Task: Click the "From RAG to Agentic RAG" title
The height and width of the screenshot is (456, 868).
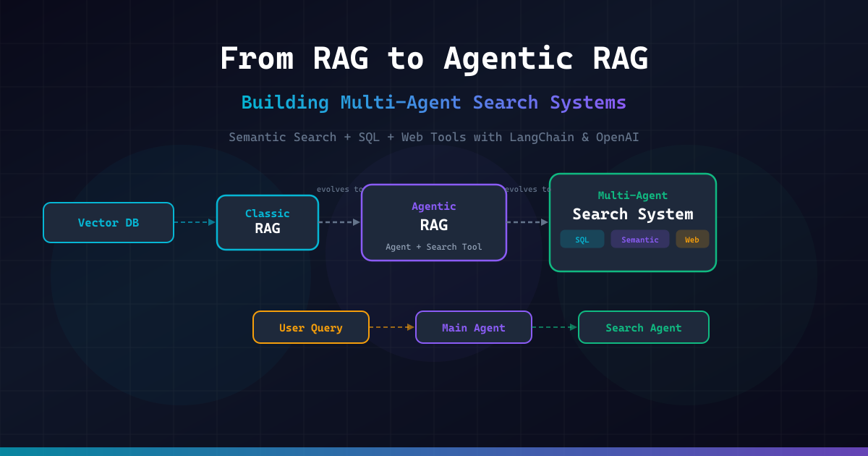Action: click(x=433, y=59)
